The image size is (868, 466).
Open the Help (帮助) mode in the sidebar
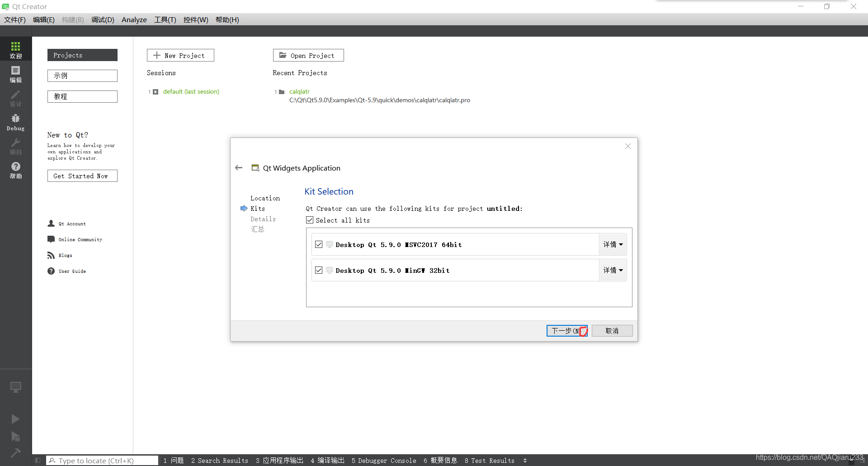point(16,170)
